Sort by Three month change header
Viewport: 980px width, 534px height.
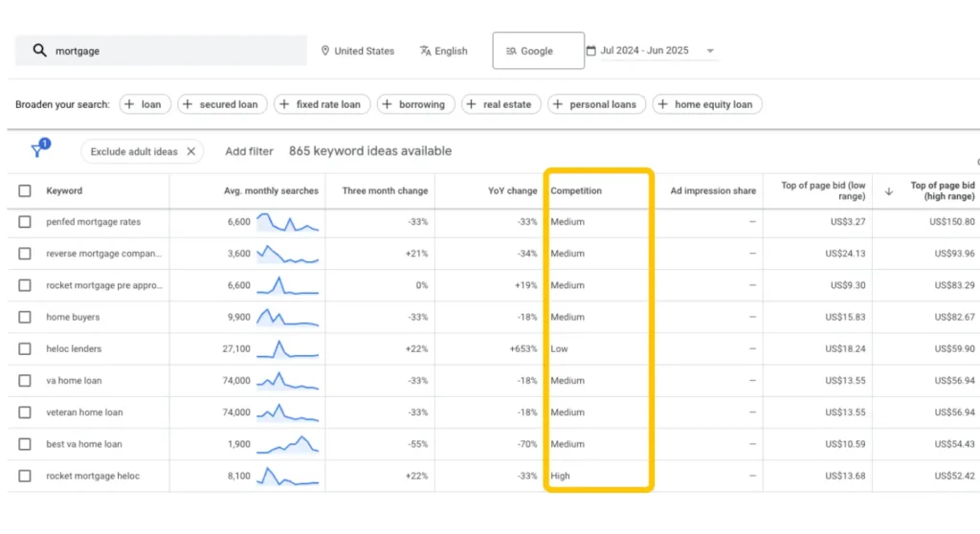point(385,190)
